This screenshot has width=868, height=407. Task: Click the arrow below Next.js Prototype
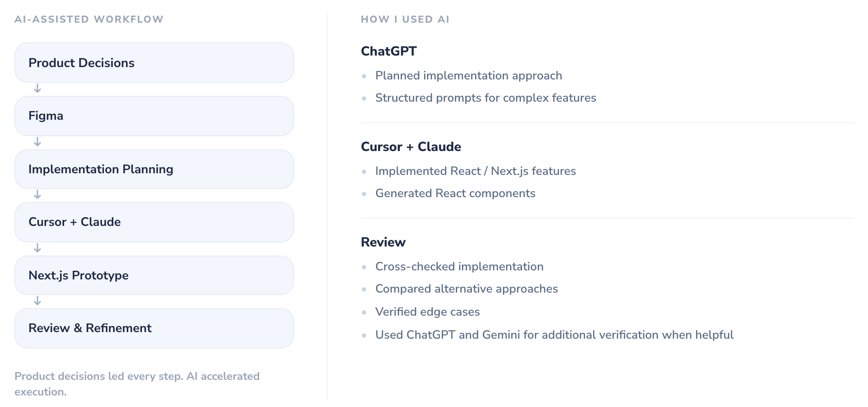[x=37, y=301]
